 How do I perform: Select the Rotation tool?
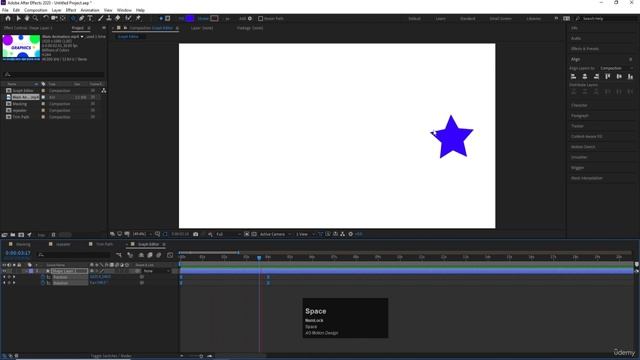pyautogui.click(x=45, y=18)
